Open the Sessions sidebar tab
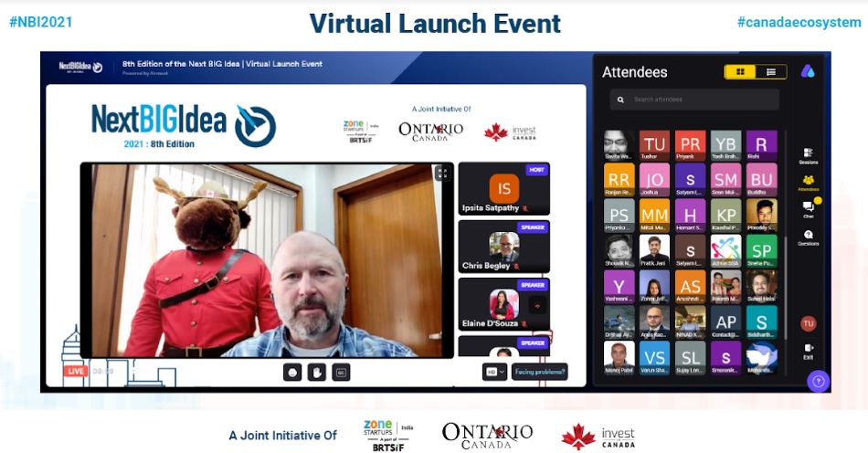Image resolution: width=868 pixels, height=453 pixels. pyautogui.click(x=809, y=156)
